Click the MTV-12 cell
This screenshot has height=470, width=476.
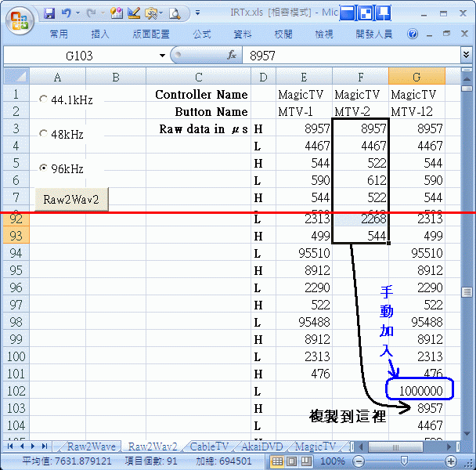point(416,112)
